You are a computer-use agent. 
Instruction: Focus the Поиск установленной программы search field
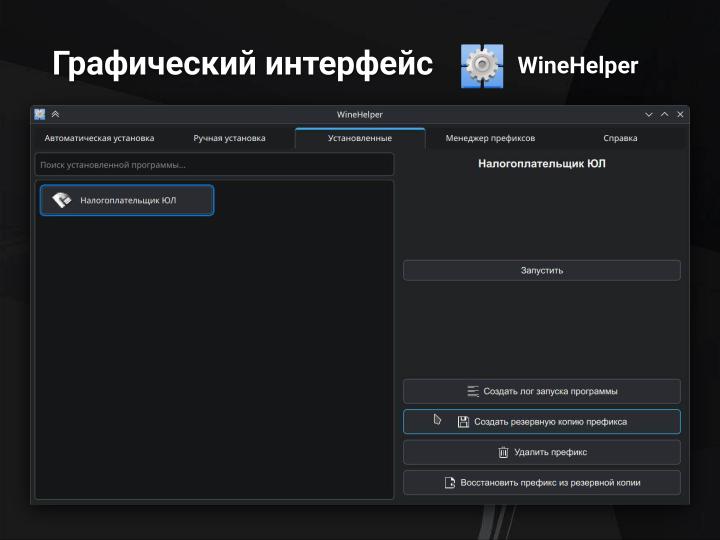tap(214, 165)
